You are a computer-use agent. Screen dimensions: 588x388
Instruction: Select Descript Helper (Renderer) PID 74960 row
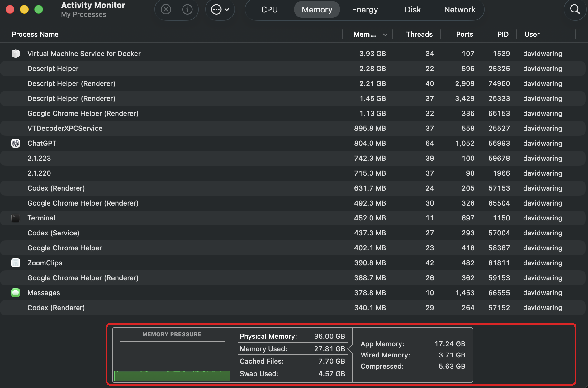(293, 83)
